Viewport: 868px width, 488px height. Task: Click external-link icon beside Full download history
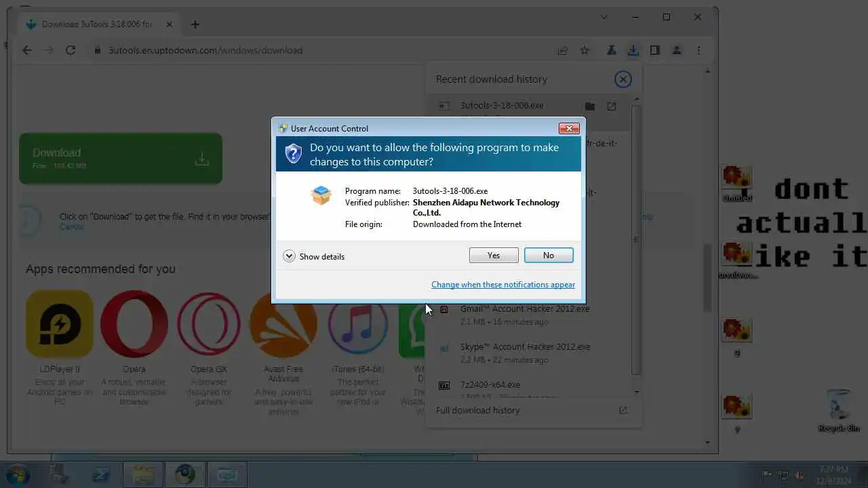click(x=623, y=410)
